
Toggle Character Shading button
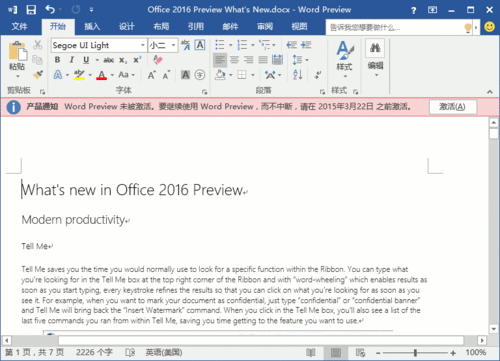(185, 75)
